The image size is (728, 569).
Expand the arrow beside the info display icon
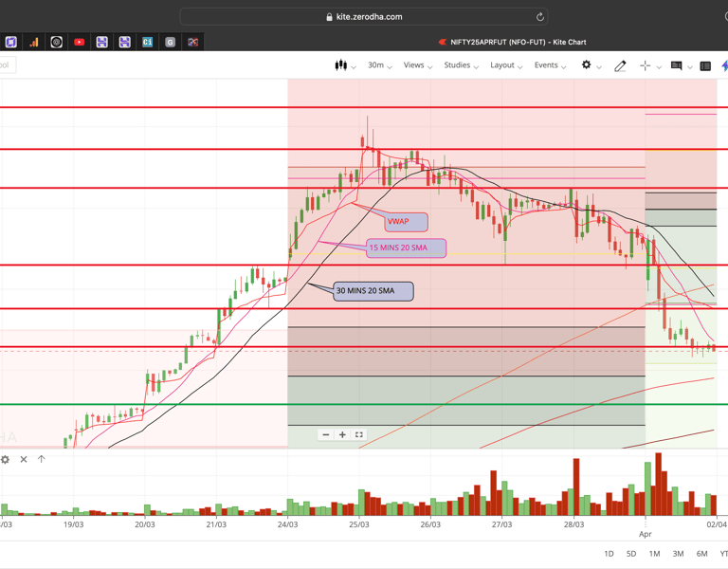pos(690,67)
